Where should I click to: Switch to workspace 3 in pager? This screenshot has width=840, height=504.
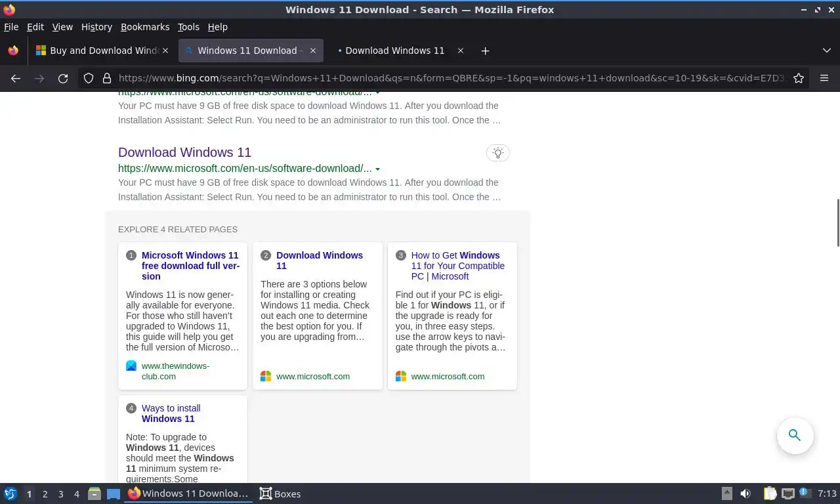pyautogui.click(x=60, y=494)
